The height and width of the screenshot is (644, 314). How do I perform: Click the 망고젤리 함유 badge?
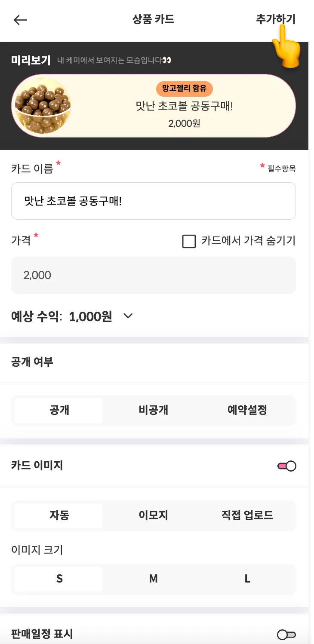click(x=184, y=89)
